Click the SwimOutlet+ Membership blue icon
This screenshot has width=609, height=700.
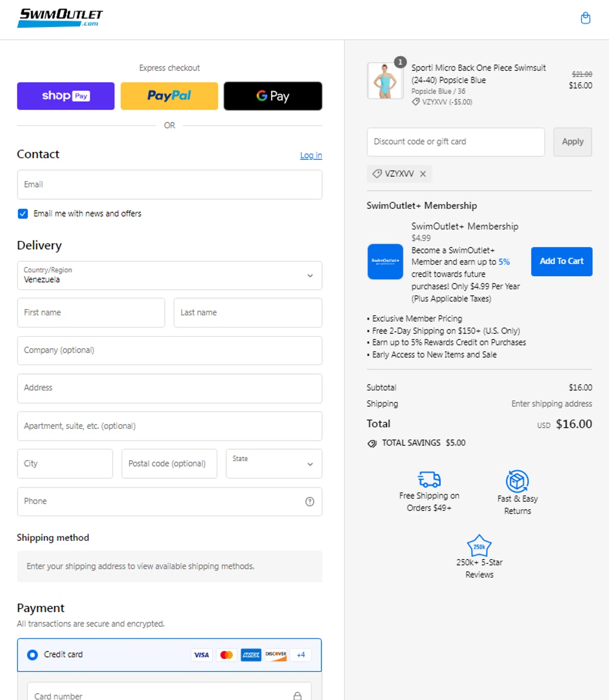(385, 261)
